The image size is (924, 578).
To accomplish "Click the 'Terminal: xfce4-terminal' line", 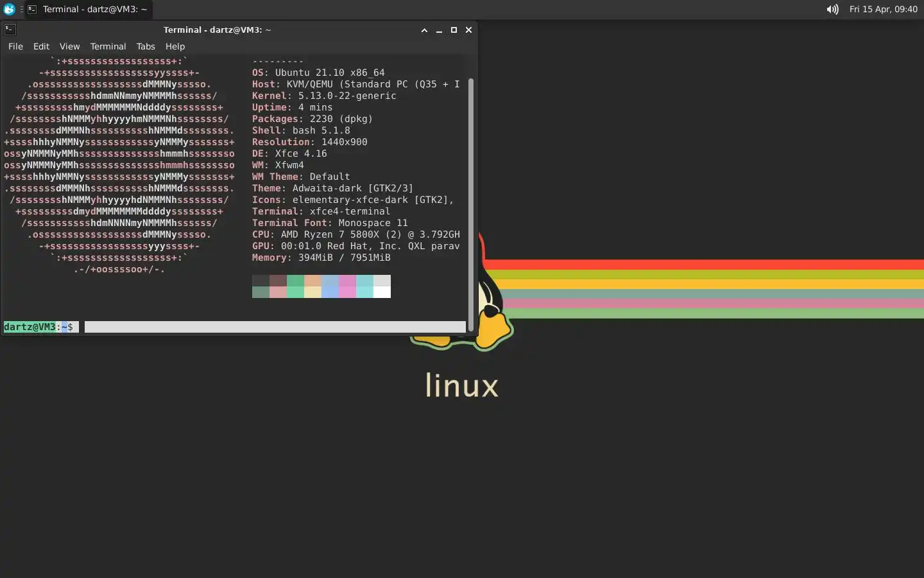I will pyautogui.click(x=321, y=211).
